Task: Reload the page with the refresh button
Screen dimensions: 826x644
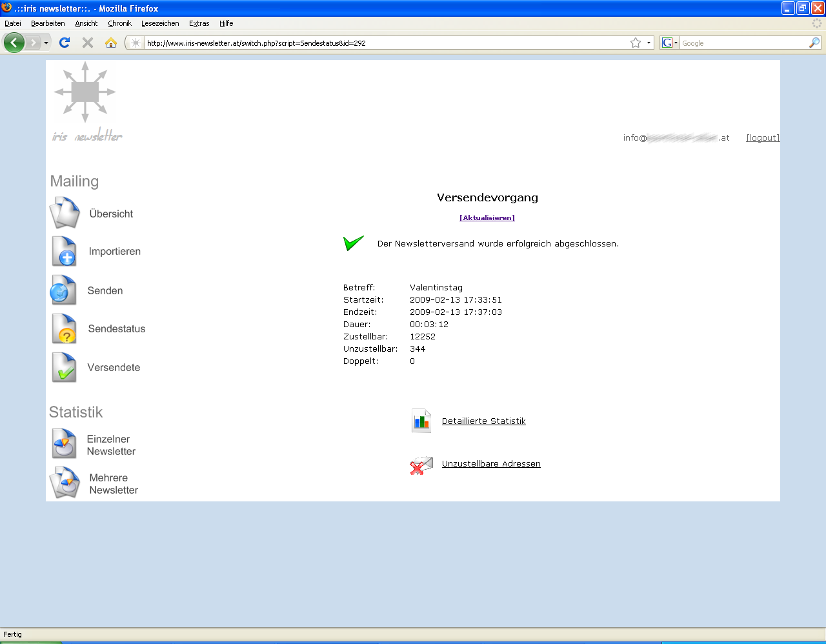Action: tap(65, 43)
